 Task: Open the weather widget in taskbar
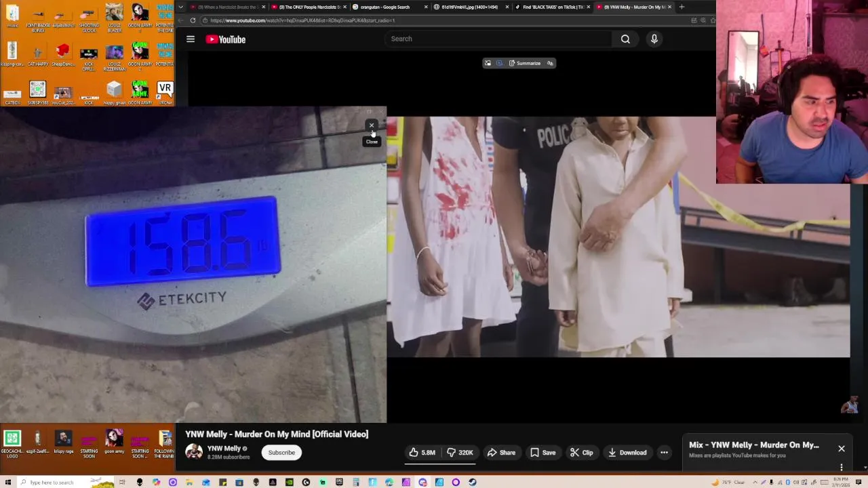tap(729, 483)
